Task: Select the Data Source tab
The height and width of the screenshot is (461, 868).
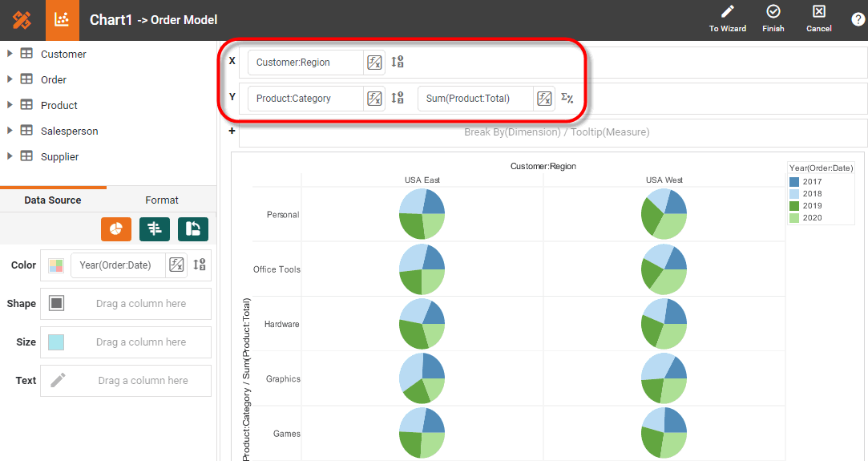Action: [53, 200]
